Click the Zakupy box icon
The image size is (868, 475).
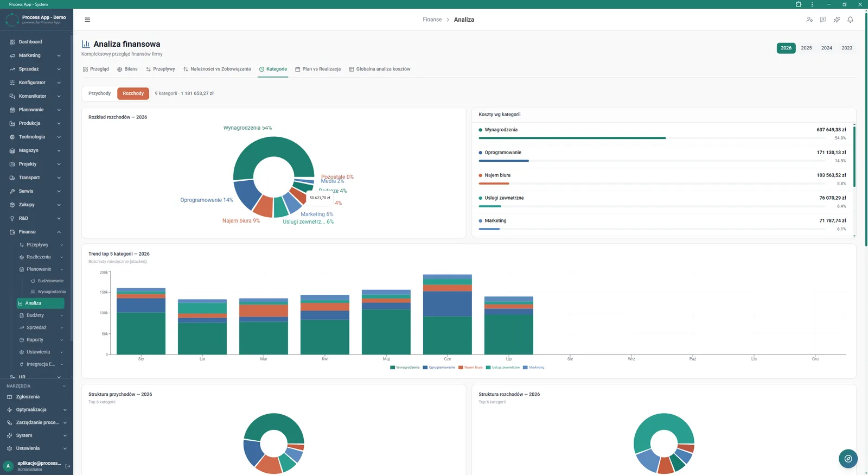click(12, 205)
